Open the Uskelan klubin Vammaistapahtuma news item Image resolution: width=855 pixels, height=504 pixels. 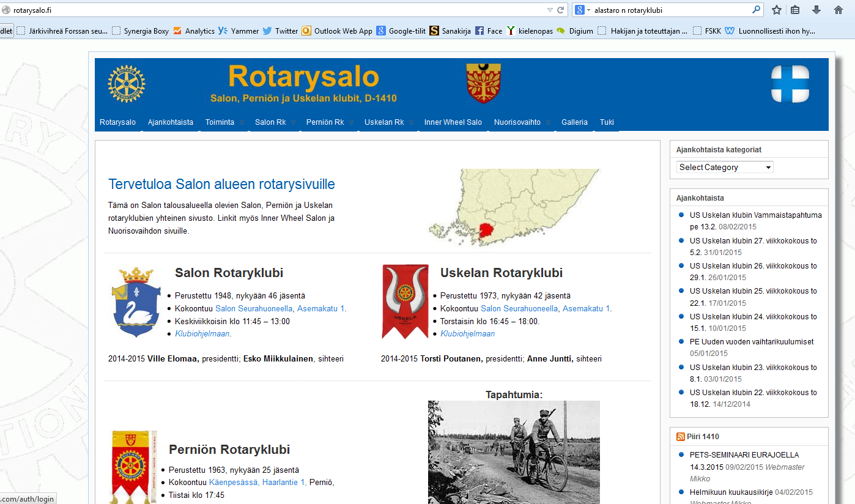pos(756,221)
